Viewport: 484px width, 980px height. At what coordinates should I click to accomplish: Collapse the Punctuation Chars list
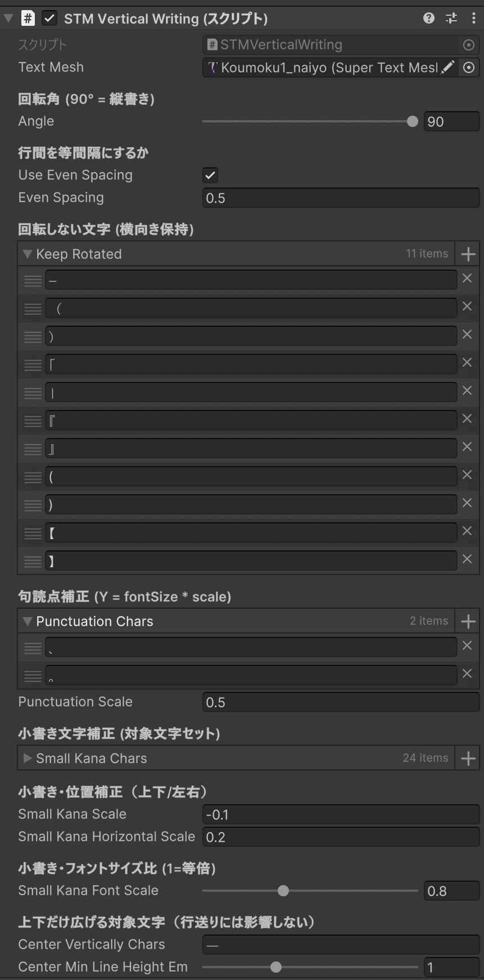(26, 621)
